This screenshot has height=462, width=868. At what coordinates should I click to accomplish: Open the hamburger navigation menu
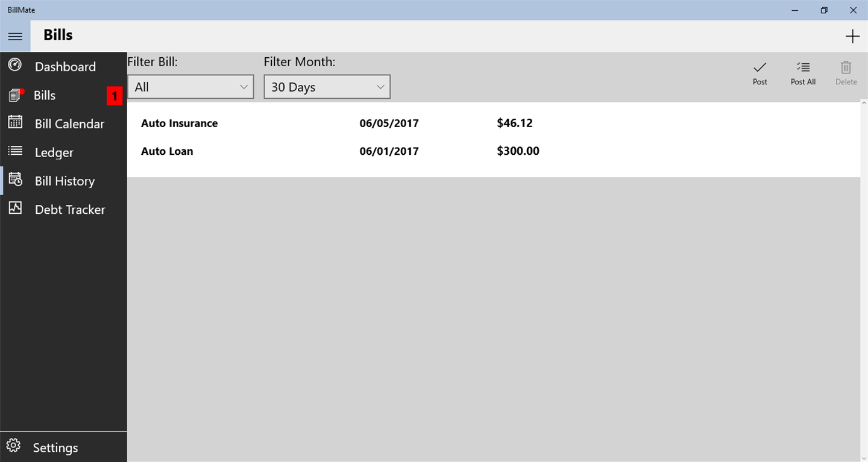tap(15, 36)
